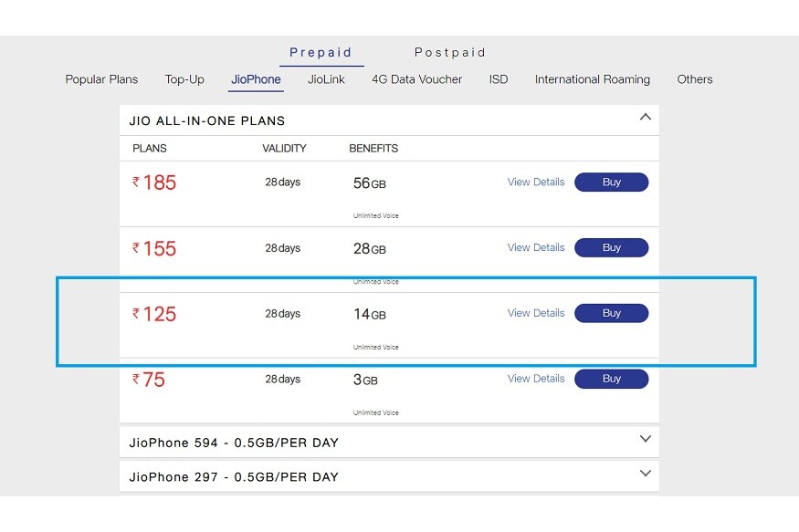Switch to the Postpaid tab
Image resolution: width=799 pixels, height=532 pixels.
pyautogui.click(x=449, y=52)
